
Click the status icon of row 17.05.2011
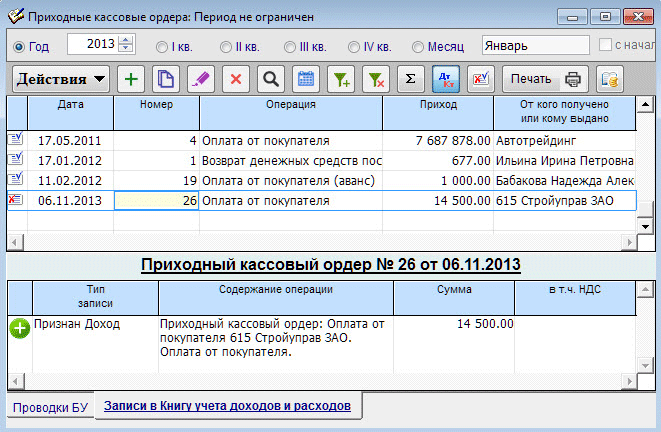16,139
